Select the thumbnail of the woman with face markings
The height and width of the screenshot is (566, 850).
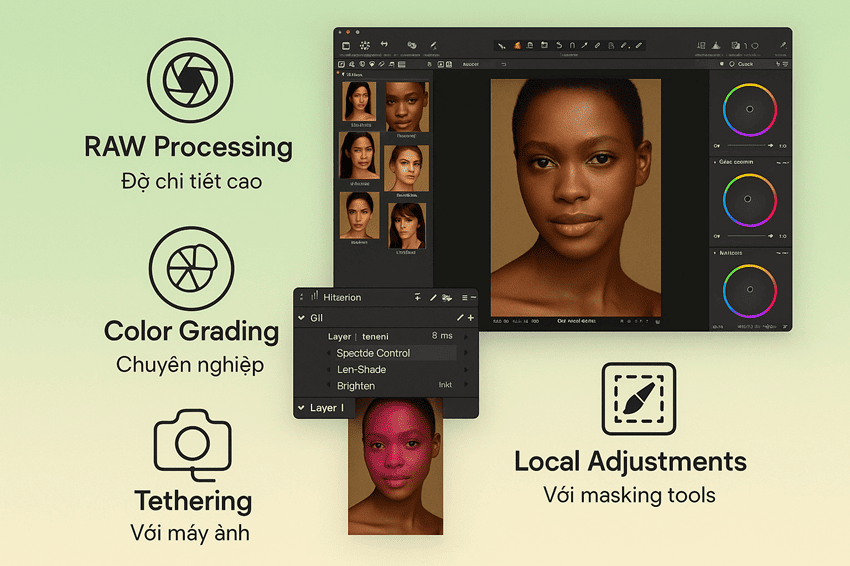406,168
